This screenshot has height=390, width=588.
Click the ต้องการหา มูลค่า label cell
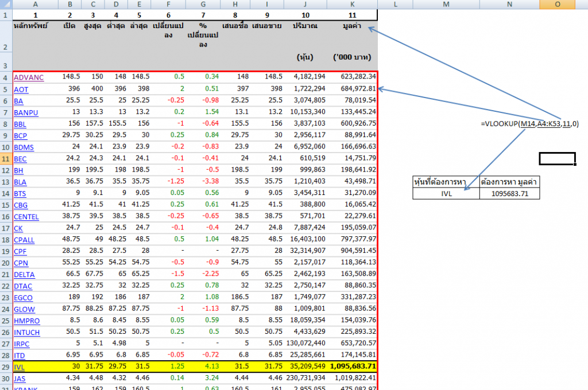coord(510,182)
